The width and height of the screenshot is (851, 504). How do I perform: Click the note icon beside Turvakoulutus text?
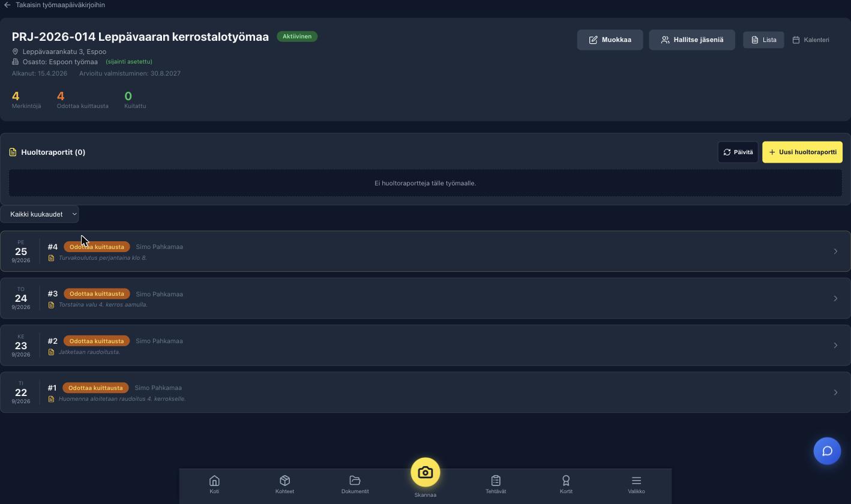pyautogui.click(x=51, y=258)
